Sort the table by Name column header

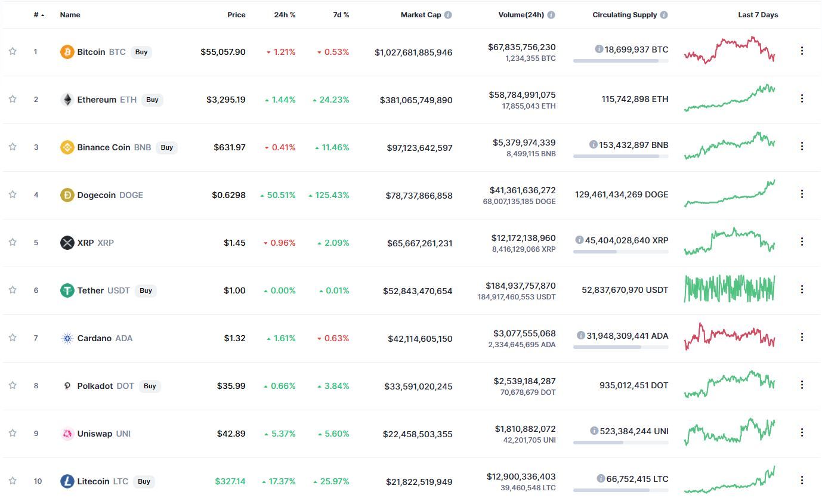coord(70,15)
